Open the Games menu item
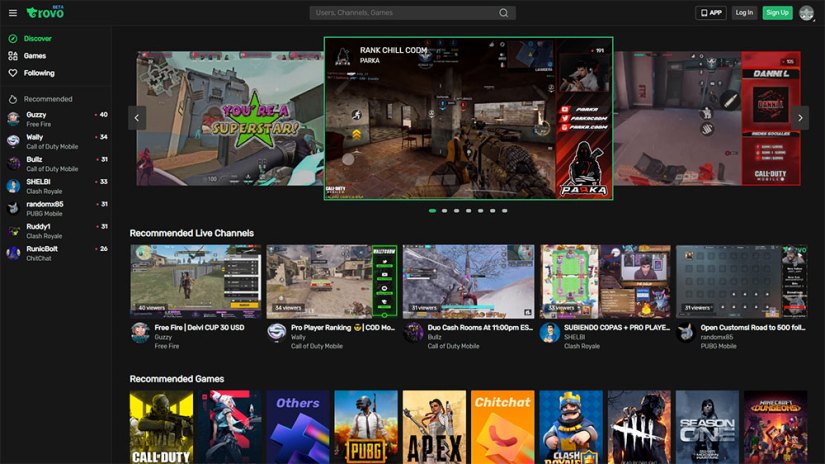This screenshot has height=464, width=825. pyautogui.click(x=35, y=56)
